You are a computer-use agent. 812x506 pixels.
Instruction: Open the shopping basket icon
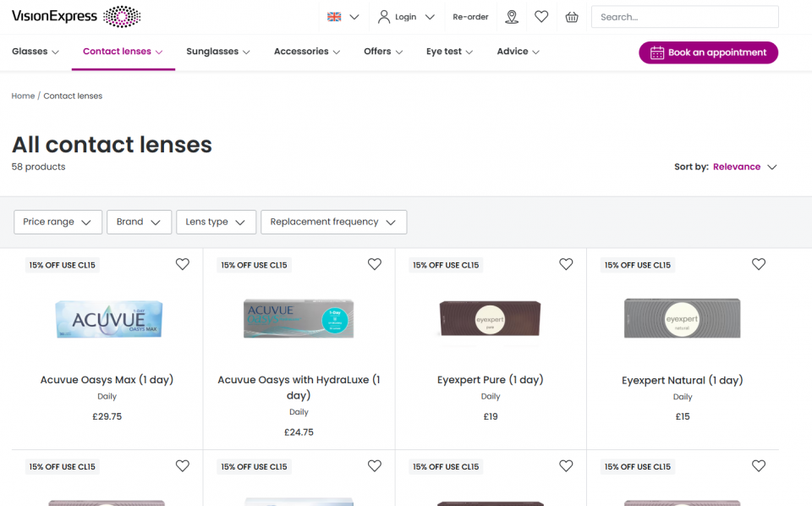pyautogui.click(x=572, y=17)
